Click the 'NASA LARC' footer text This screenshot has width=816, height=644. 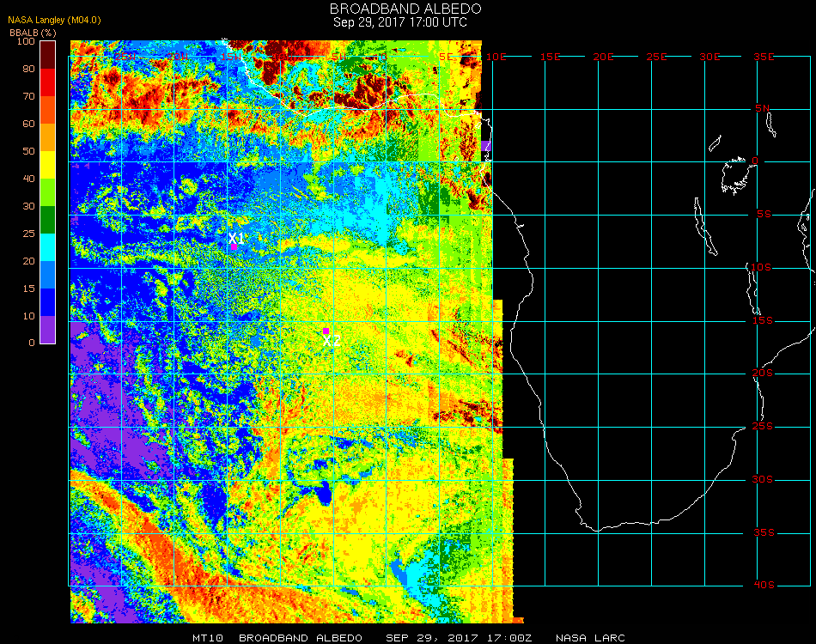tap(591, 638)
